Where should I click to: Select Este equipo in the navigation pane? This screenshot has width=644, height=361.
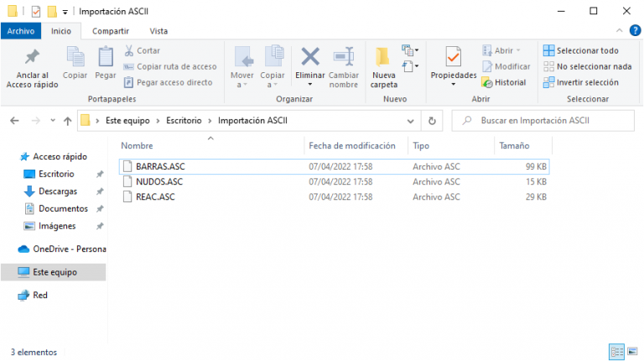point(54,272)
